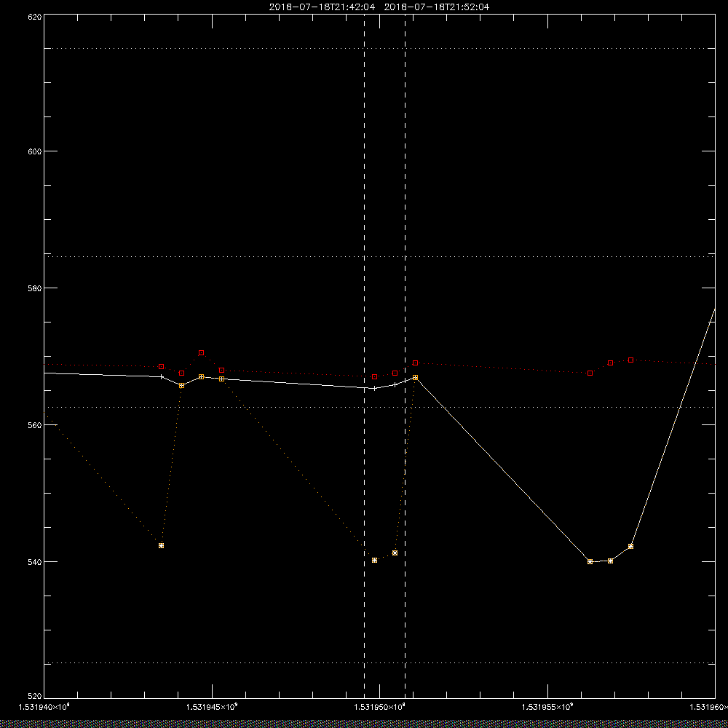Select the 620 label on the y-axis
Viewport: 728px width, 728px height.
tap(36, 17)
